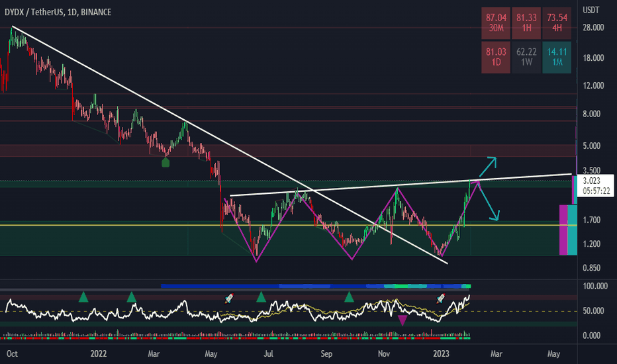The image size is (617, 364).
Task: Click the Jul label on the time axis
Action: pyautogui.click(x=268, y=354)
